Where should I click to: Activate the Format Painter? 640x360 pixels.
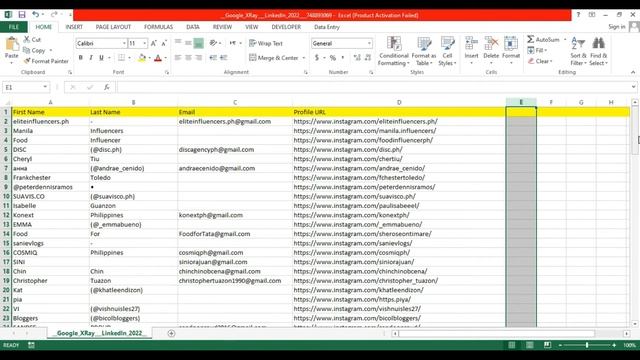click(x=46, y=61)
